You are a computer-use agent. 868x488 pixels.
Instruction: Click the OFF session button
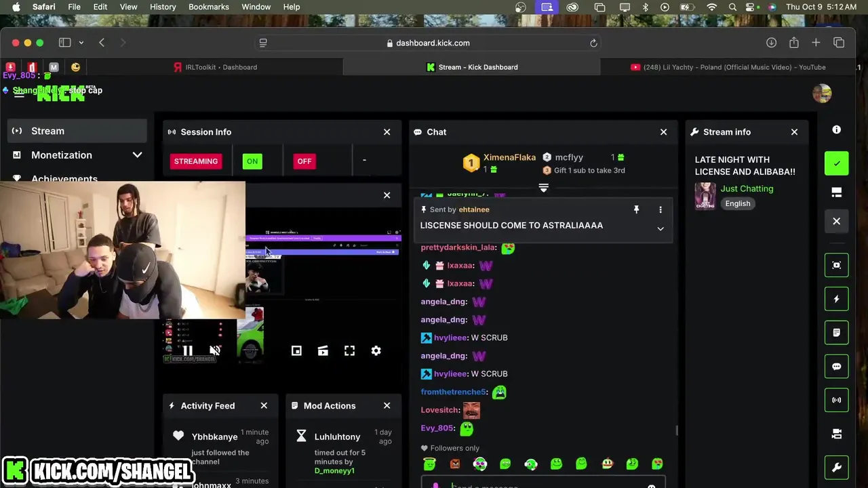304,161
